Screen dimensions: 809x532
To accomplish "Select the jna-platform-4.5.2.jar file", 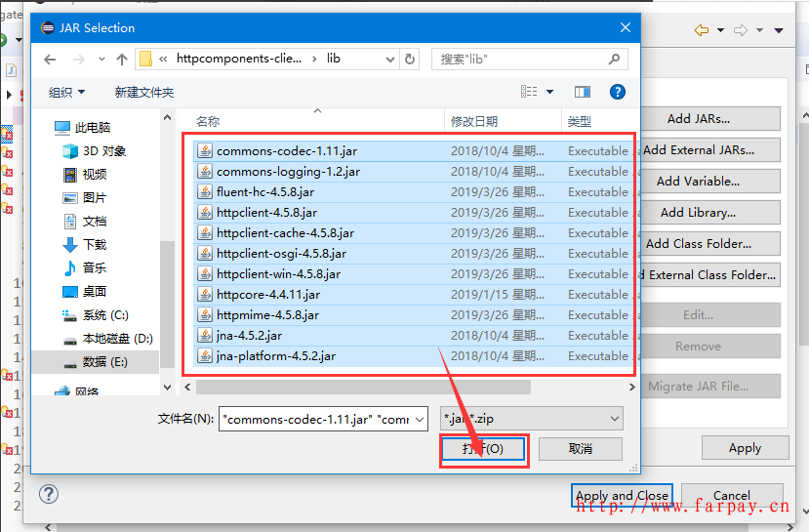I will [x=276, y=356].
